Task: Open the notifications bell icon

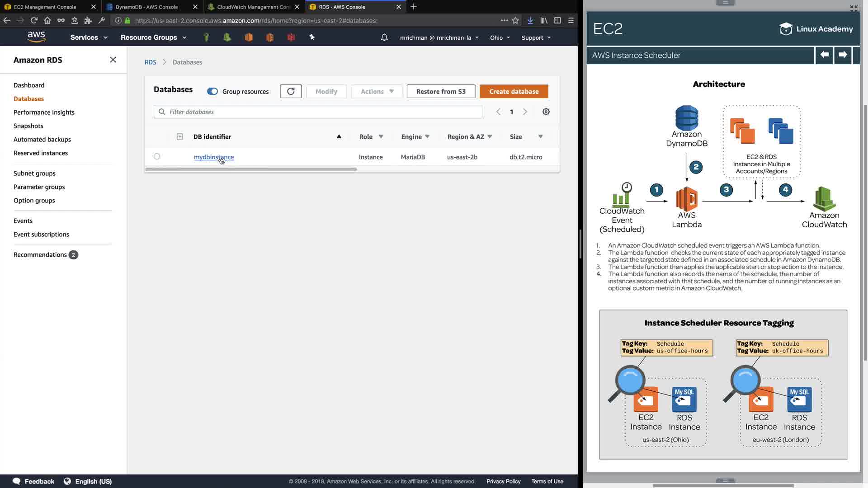Action: [384, 38]
